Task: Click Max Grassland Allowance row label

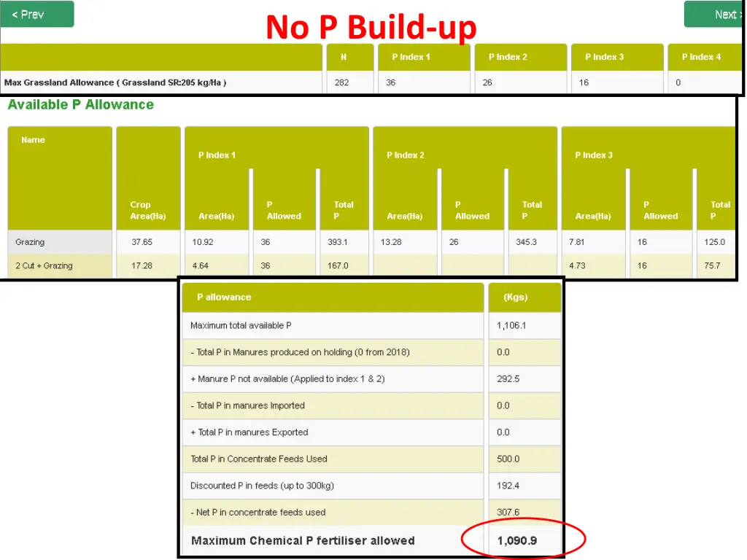Action: pyautogui.click(x=115, y=82)
